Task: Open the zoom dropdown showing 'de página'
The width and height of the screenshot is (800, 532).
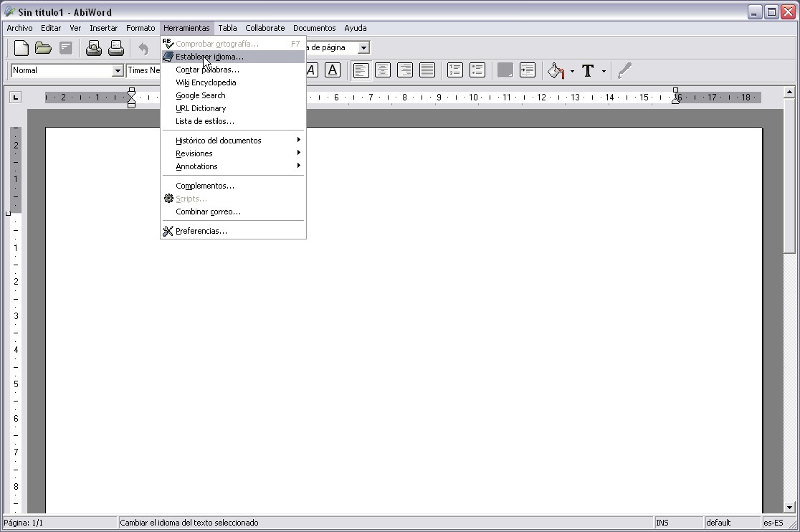Action: [x=363, y=47]
